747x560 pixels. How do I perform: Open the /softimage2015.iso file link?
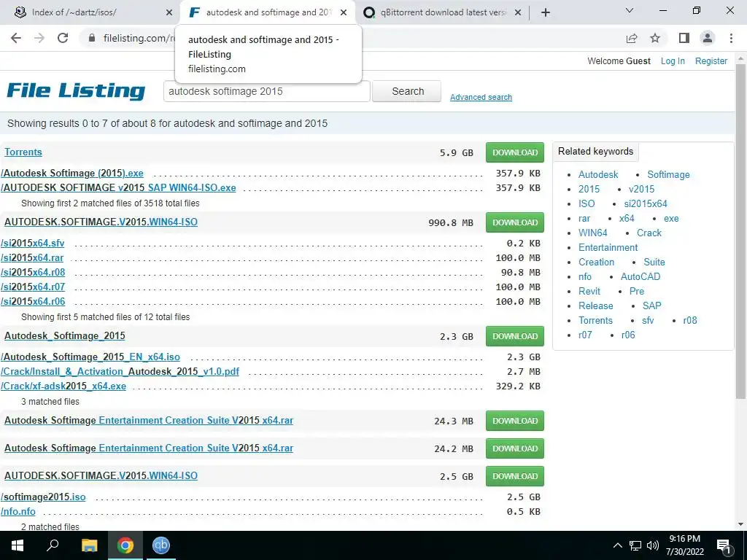pyautogui.click(x=43, y=497)
